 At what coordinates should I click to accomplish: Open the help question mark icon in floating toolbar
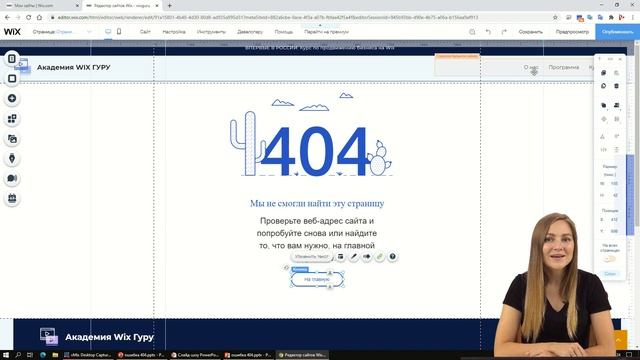coord(392,257)
